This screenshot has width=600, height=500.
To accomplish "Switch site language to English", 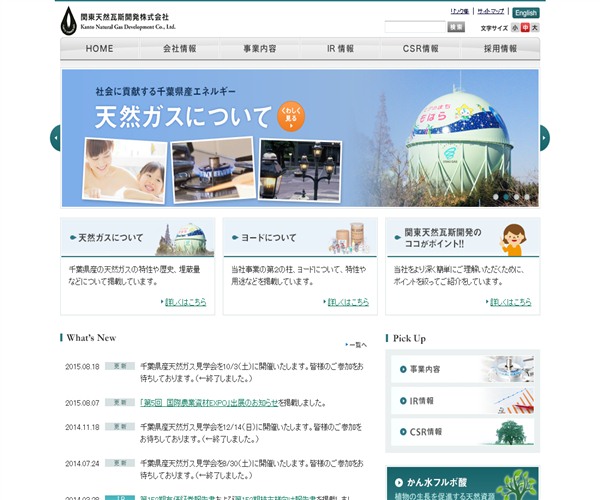I will pos(526,13).
